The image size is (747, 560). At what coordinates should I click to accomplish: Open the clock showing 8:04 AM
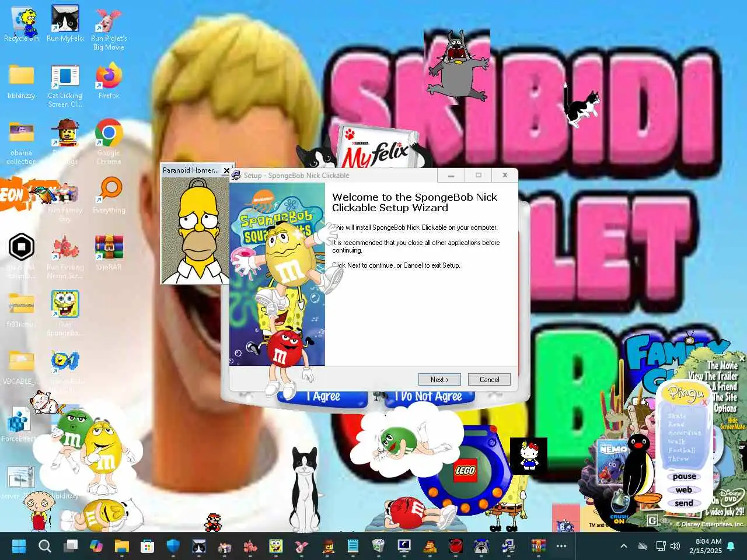click(x=705, y=546)
